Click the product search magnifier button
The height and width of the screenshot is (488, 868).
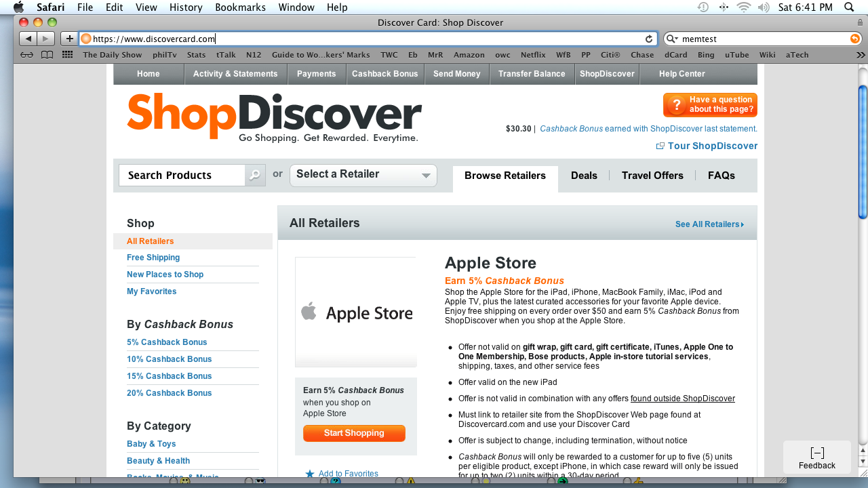[255, 175]
